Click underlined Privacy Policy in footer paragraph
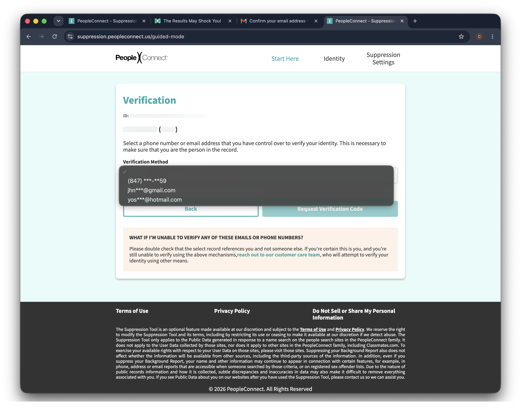Viewport: 521px width, 420px height. click(349, 329)
